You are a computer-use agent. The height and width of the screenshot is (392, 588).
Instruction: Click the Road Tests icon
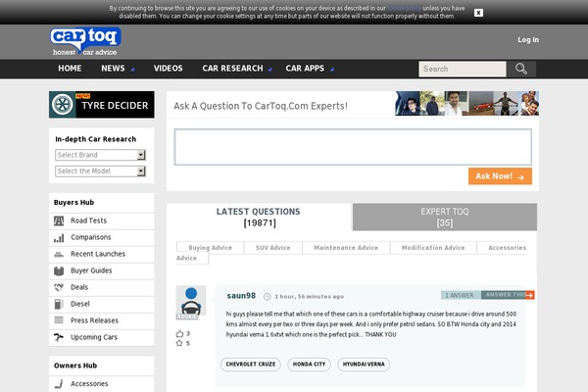[59, 220]
